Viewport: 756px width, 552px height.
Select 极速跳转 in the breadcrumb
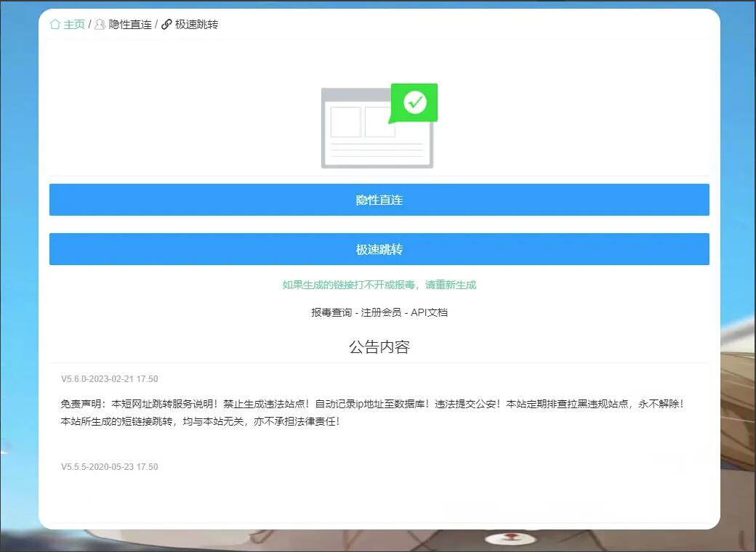pos(196,24)
